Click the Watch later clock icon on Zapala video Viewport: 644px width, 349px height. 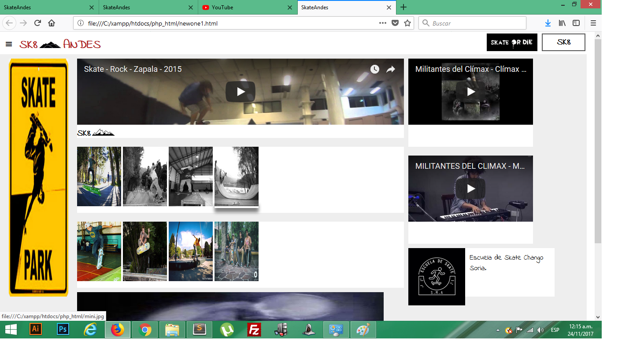pyautogui.click(x=375, y=69)
